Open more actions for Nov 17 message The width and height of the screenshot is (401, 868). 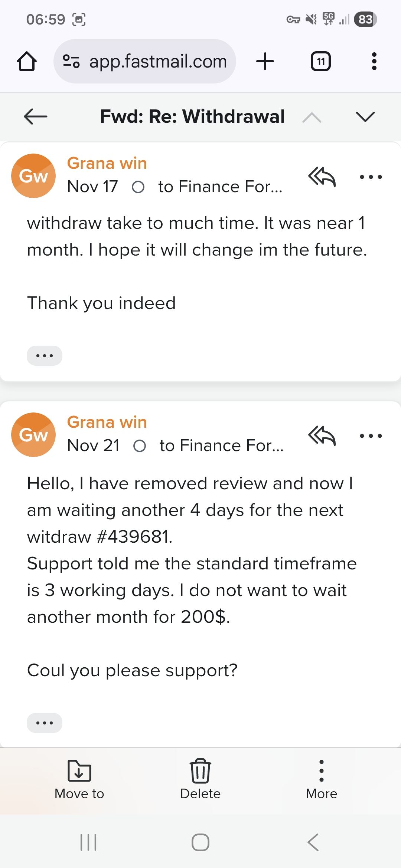coord(371,177)
